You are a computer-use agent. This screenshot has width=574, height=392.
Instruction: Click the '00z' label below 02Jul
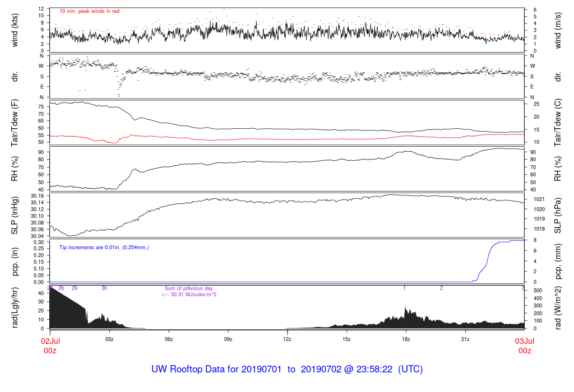50,351
